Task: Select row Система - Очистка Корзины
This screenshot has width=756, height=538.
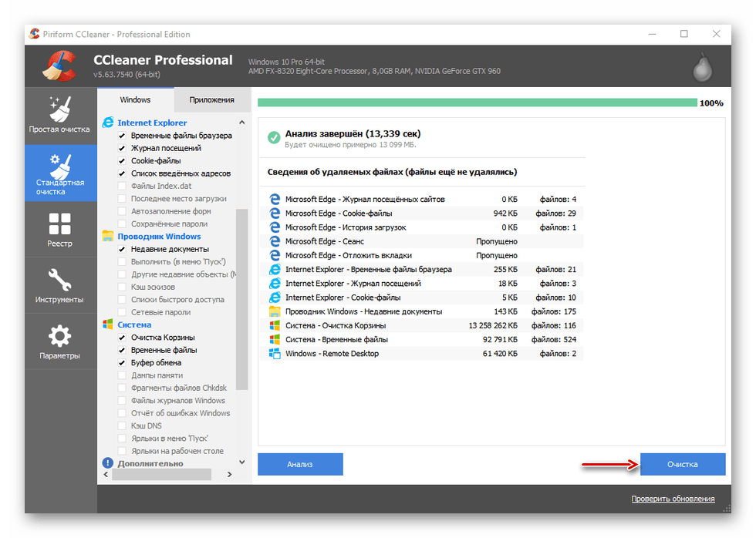Action: coord(422,325)
